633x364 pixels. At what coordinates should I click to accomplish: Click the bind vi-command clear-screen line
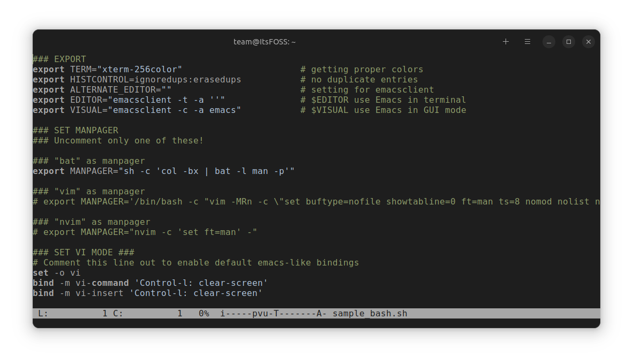(x=150, y=283)
